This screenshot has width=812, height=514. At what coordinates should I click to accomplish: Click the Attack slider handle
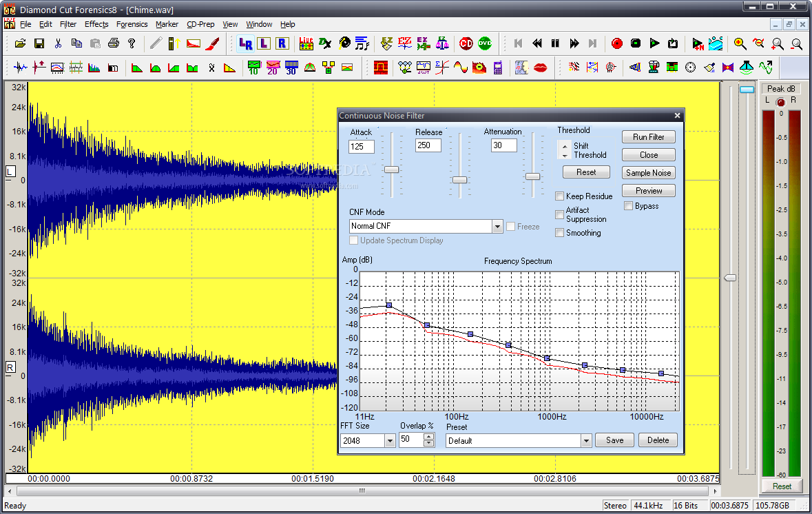click(391, 169)
